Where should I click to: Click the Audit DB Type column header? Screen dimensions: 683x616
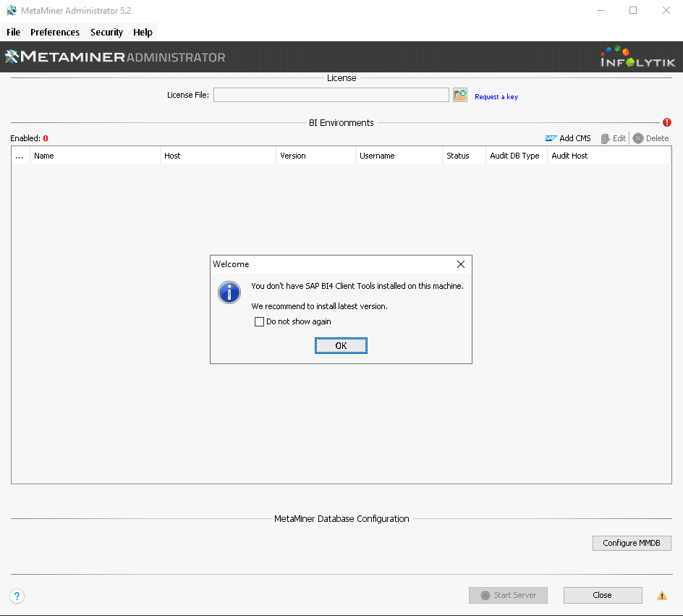(517, 156)
